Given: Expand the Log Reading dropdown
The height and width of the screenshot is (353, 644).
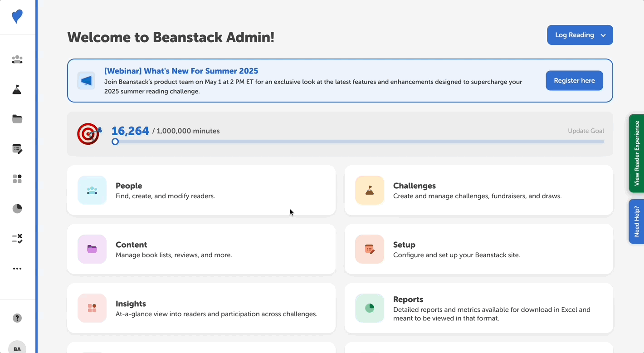Looking at the screenshot, I should pyautogui.click(x=580, y=35).
